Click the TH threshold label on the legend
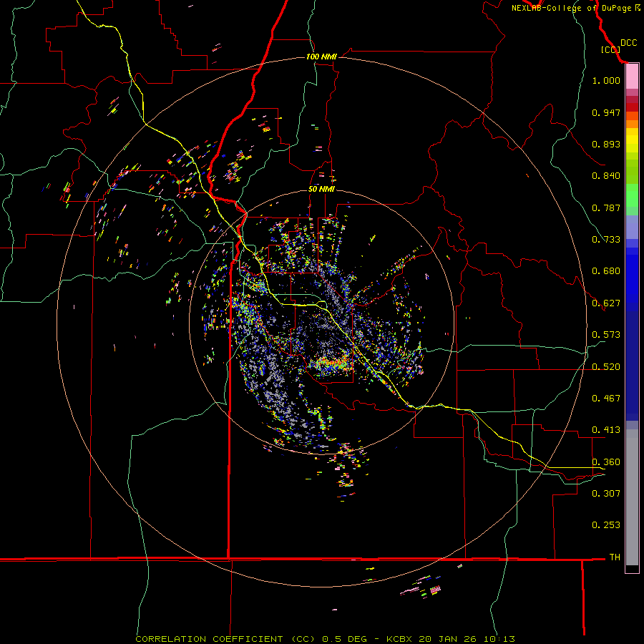 click(x=615, y=557)
